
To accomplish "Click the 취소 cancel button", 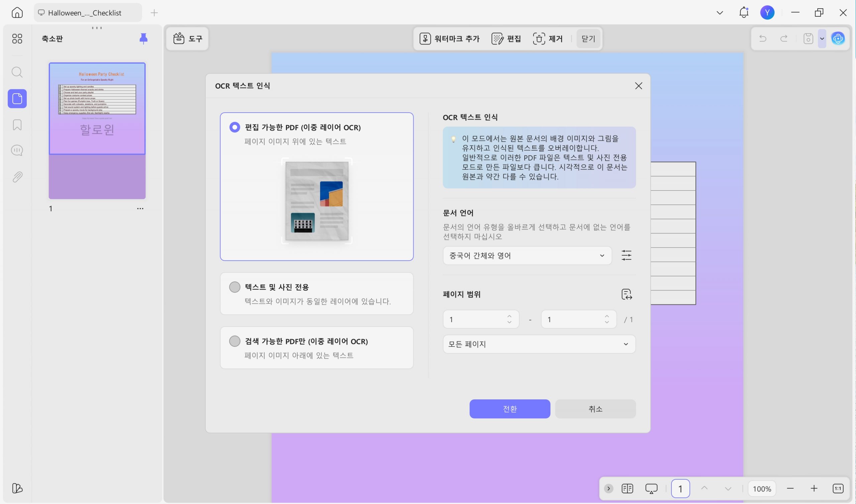I will pyautogui.click(x=596, y=409).
